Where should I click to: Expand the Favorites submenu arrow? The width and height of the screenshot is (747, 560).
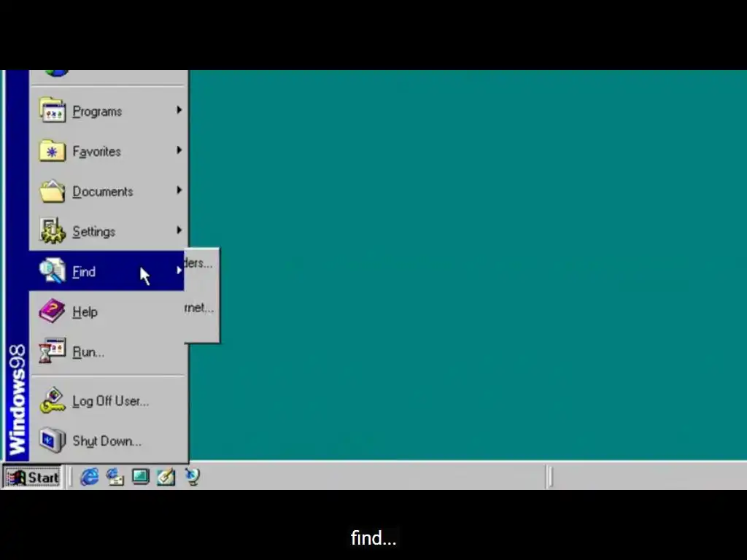tap(179, 150)
